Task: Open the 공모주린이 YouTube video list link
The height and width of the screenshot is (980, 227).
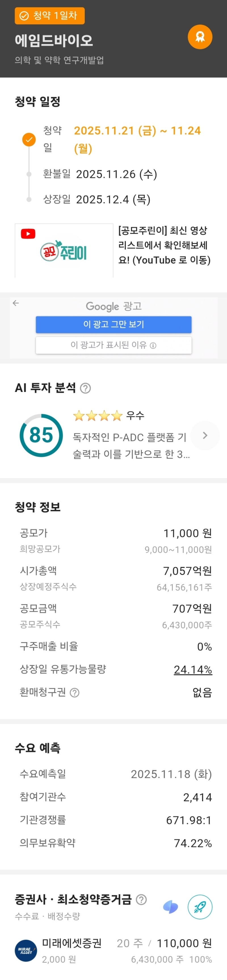Action: 164,245
